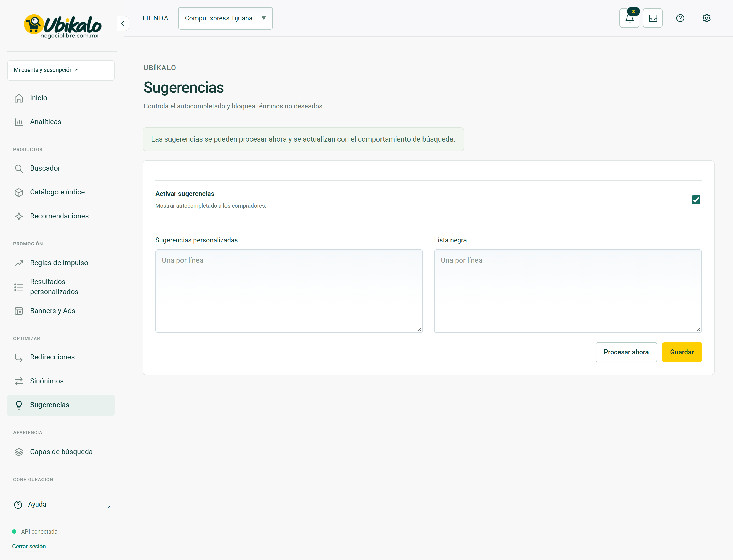Click the Ubikalo logo
This screenshot has width=733, height=560.
(63, 26)
